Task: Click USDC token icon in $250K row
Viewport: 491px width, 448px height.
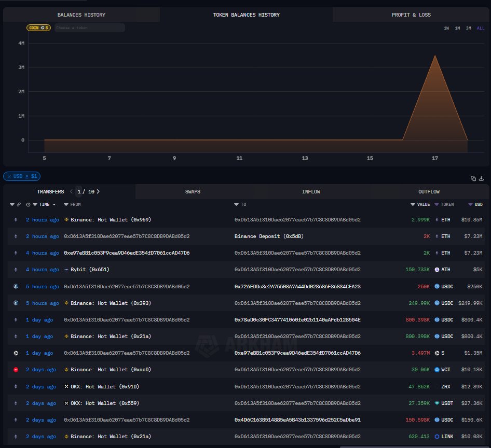Action: 437,286
